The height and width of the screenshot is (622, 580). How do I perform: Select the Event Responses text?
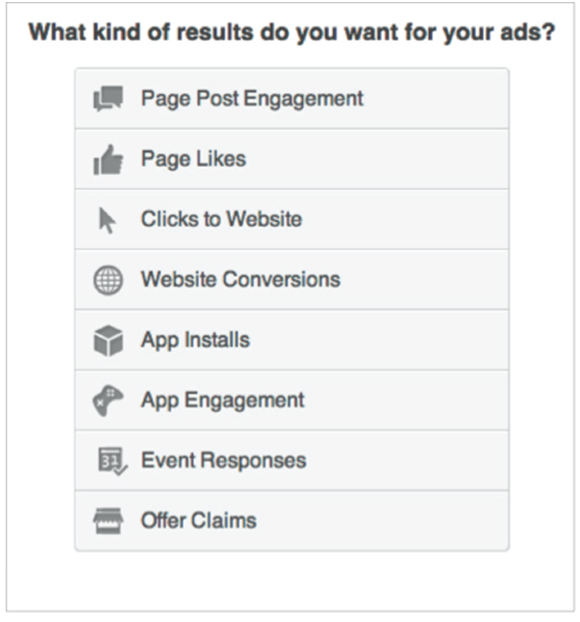tap(224, 461)
